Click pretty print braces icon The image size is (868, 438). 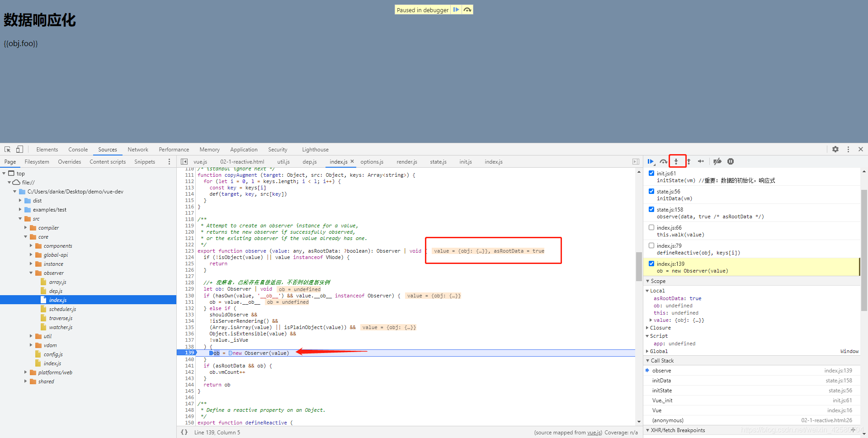184,432
